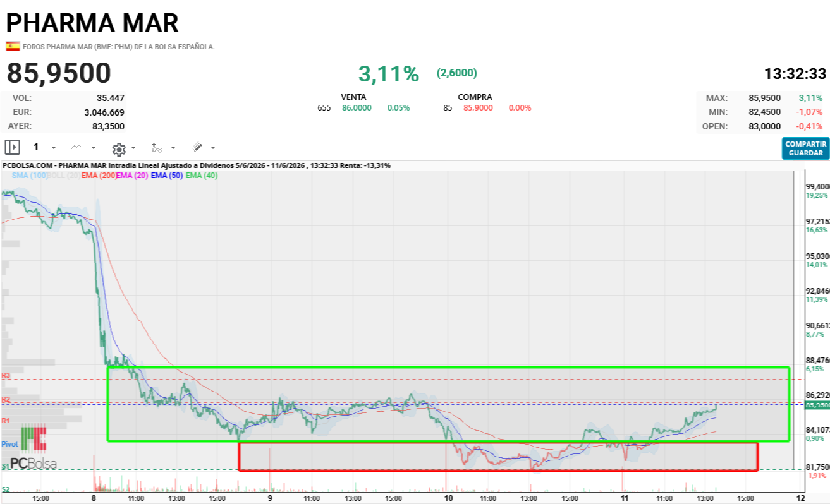Toggle the EMA (50) indicator
This screenshot has height=504, width=830.
167,176
